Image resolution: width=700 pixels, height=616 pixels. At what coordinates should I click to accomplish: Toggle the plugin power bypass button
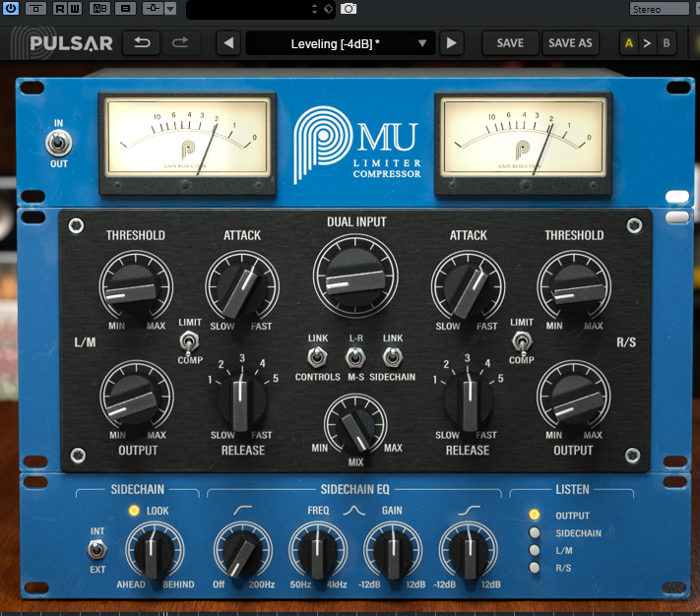click(10, 8)
